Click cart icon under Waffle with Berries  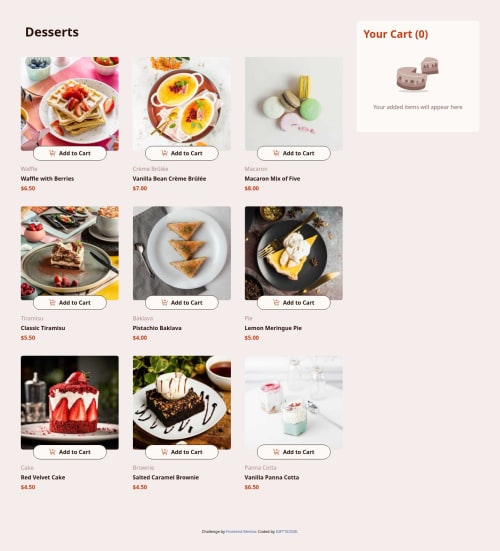coord(52,153)
